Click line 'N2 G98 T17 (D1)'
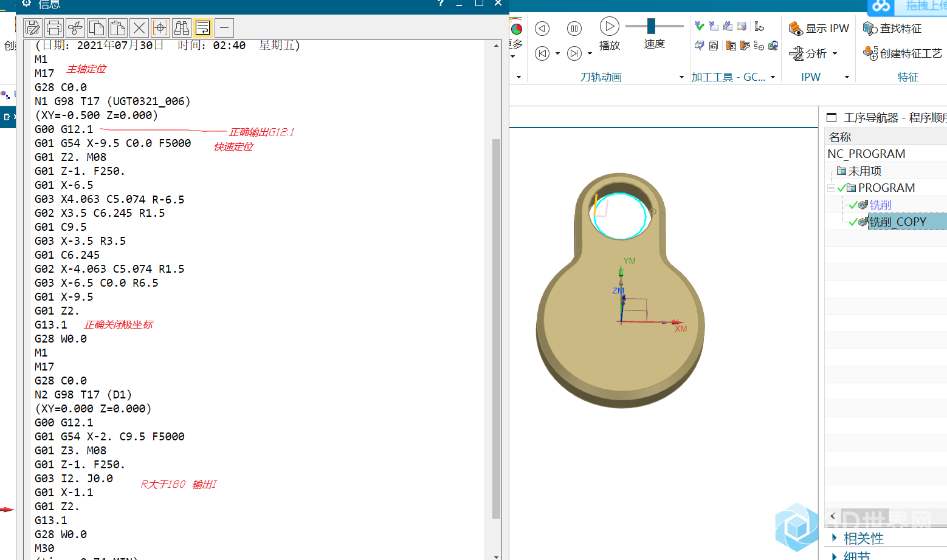 click(83, 395)
